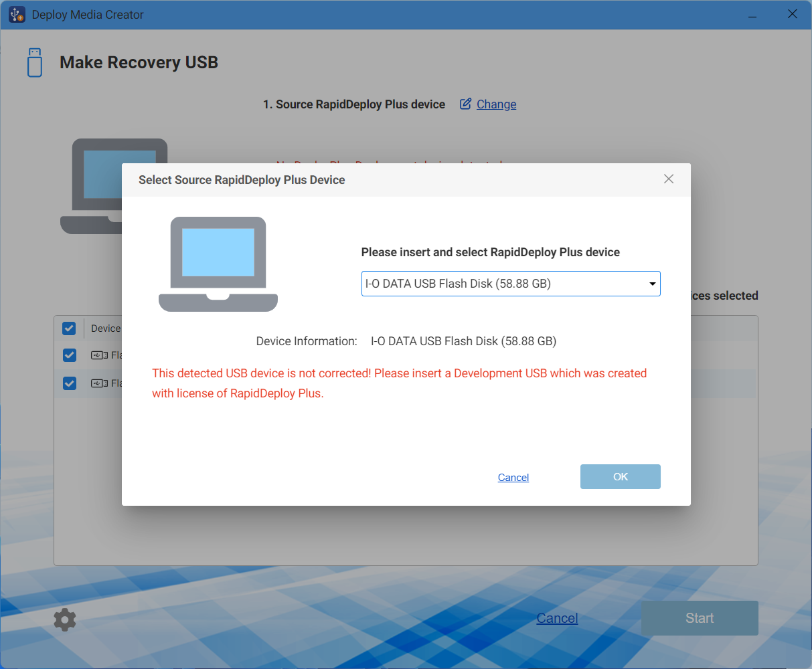Click the dialog title 'Select Source RapidDeploy Plus Device'
This screenshot has height=669, width=812.
pos(242,180)
